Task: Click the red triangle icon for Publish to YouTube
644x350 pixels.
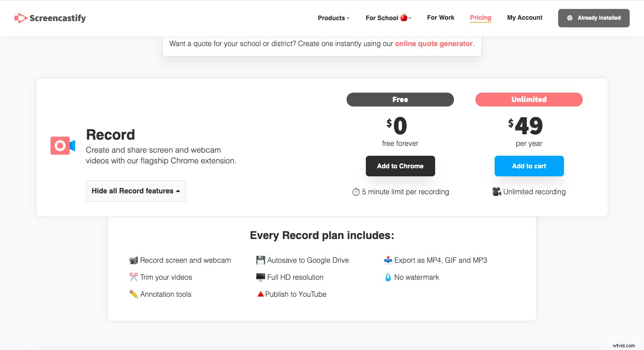Action: 260,294
